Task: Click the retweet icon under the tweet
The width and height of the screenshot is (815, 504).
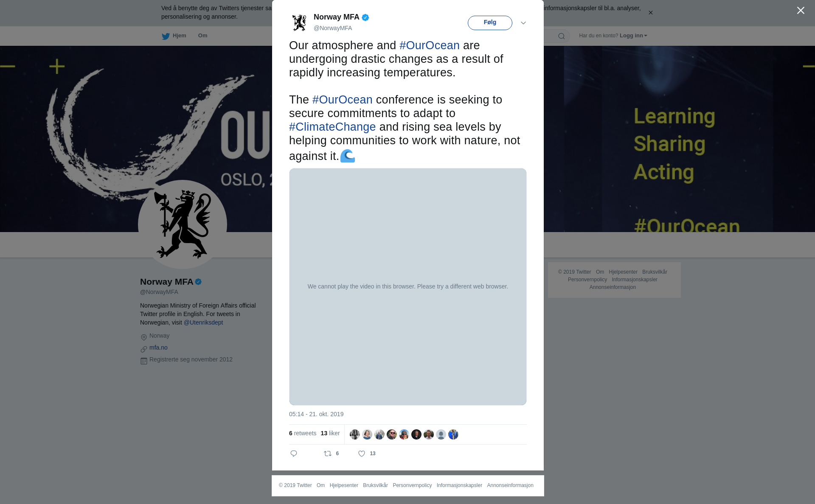Action: 328,454
